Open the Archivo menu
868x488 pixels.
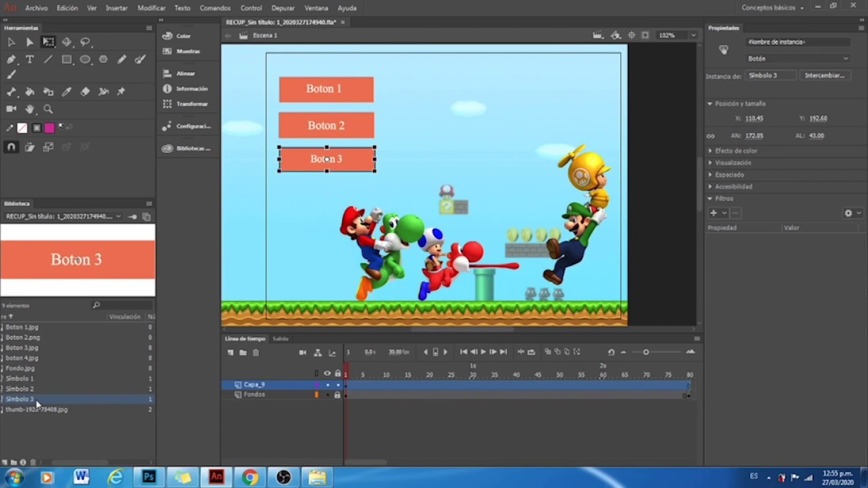(x=36, y=8)
